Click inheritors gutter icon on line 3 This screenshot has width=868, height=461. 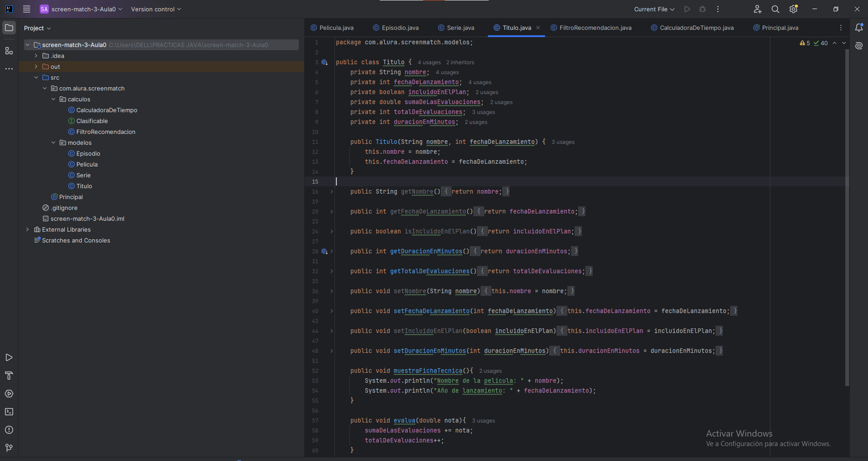[x=324, y=62]
